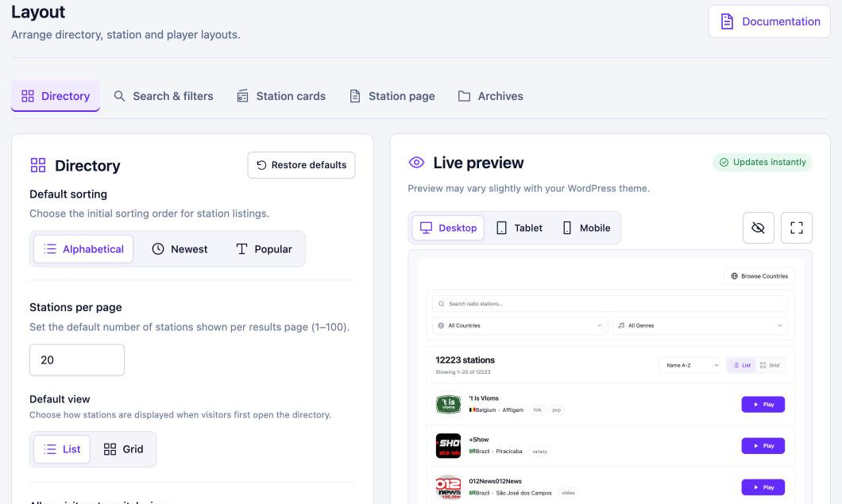Select Alphabetical default sorting
This screenshot has width=842, height=504.
(83, 249)
